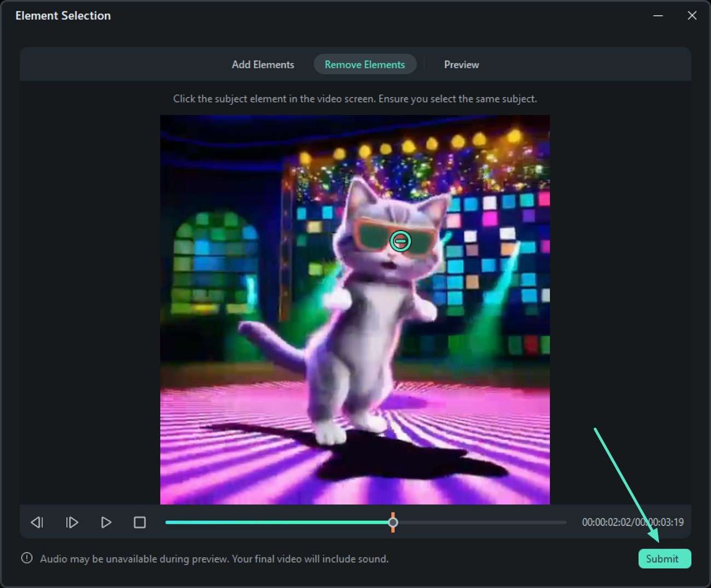This screenshot has height=588, width=711.
Task: Step forward one frame
Action: click(72, 522)
